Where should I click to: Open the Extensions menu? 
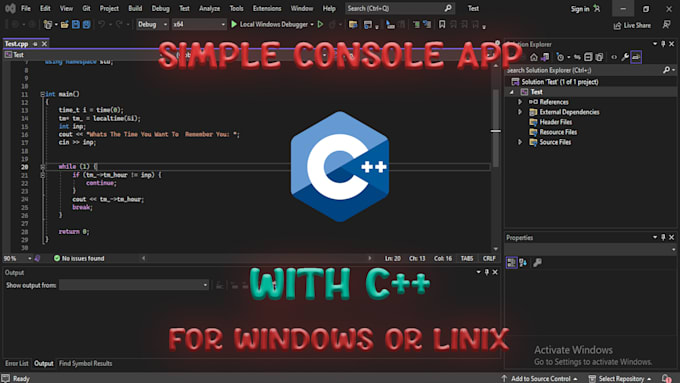point(267,8)
